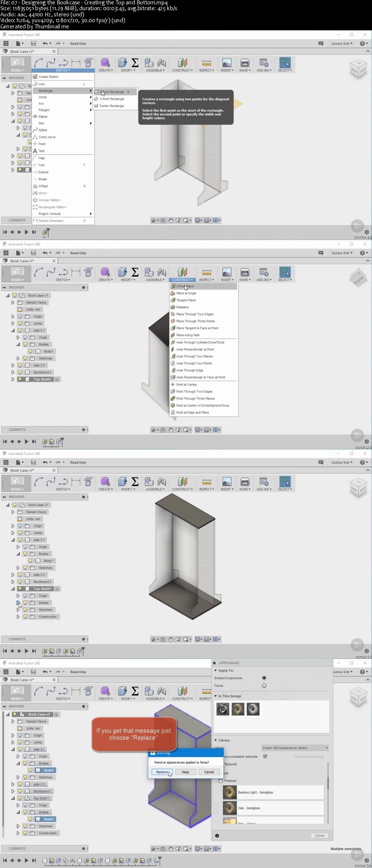Click the Point icon in Sketch menu
Viewport: 372px width, 868px height.
[x=35, y=144]
